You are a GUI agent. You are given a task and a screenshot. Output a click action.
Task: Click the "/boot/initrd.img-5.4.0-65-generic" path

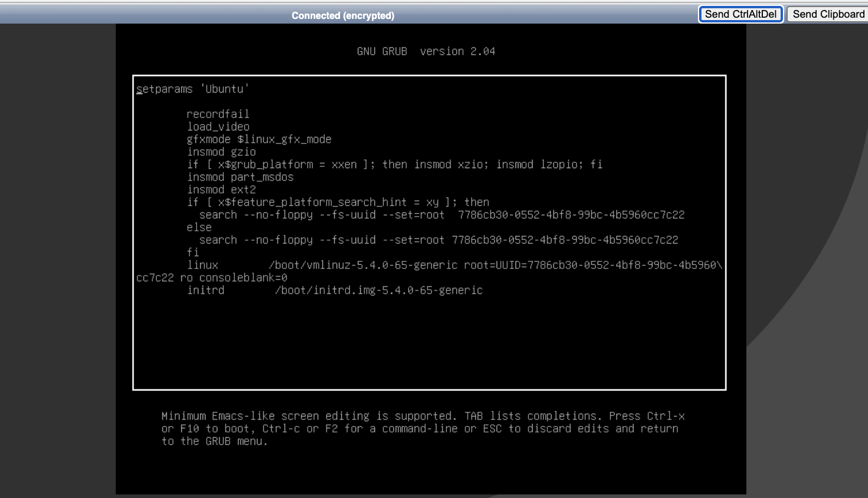coord(379,290)
